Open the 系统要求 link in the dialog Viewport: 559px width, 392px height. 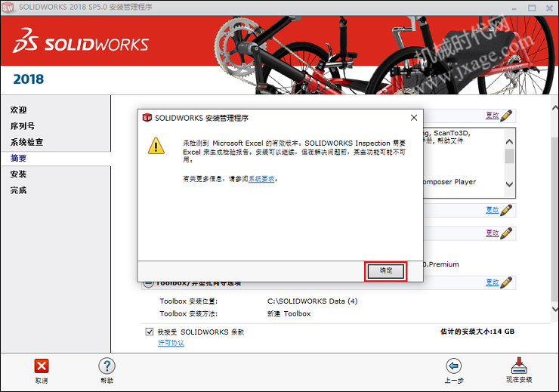(261, 179)
